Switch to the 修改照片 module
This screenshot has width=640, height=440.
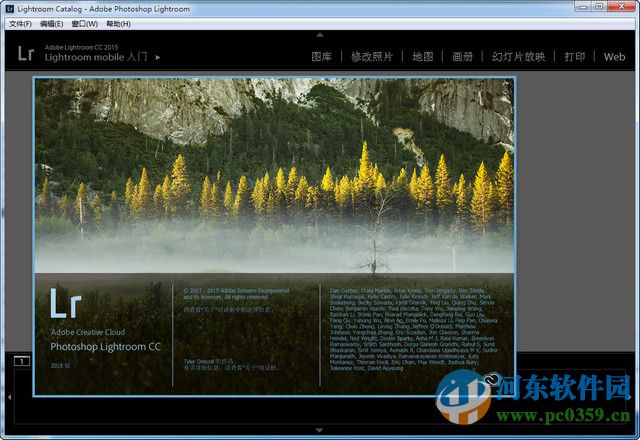tap(372, 57)
